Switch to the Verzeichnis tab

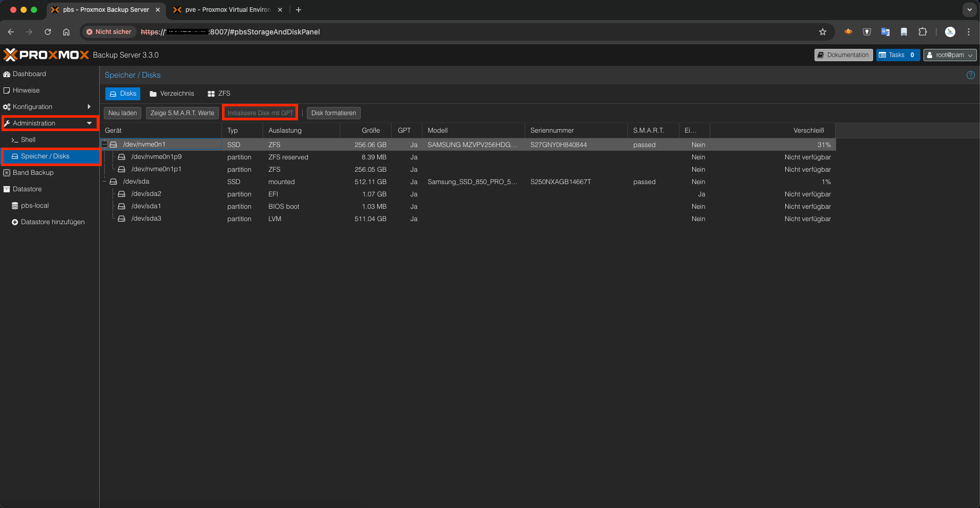[172, 94]
